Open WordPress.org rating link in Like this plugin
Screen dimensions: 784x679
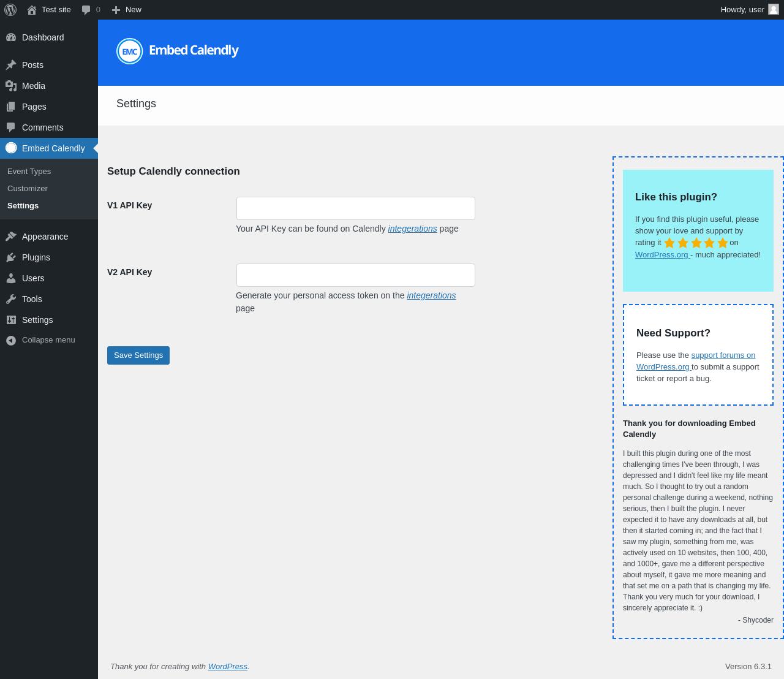[x=662, y=255]
